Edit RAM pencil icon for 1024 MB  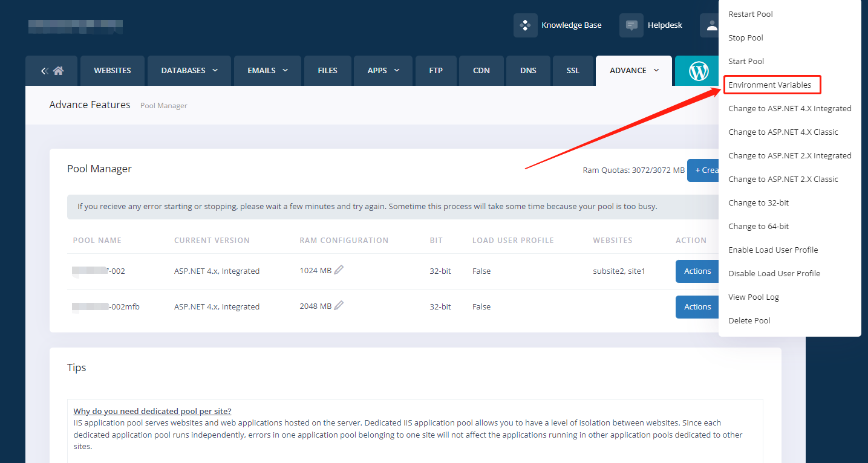tap(339, 270)
